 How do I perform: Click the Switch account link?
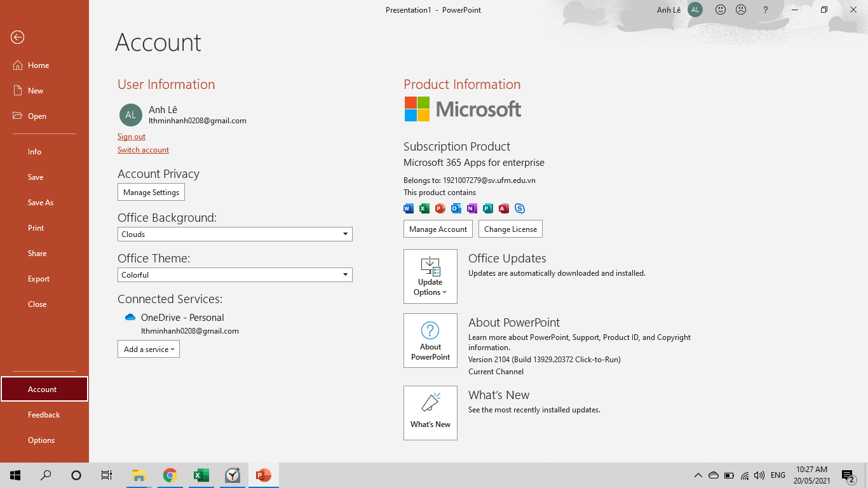click(x=143, y=150)
